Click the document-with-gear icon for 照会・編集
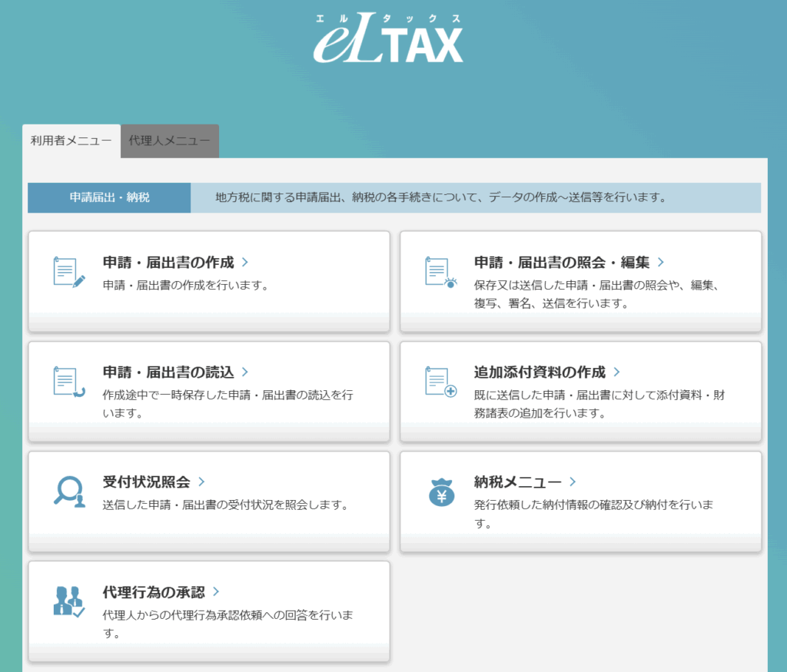The width and height of the screenshot is (787, 672). [440, 272]
